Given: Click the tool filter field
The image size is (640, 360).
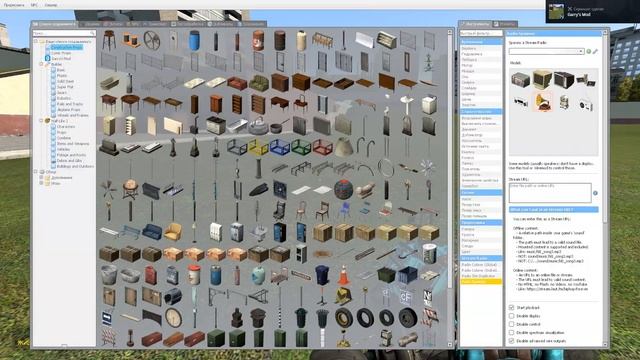Looking at the screenshot, I should click(x=481, y=33).
